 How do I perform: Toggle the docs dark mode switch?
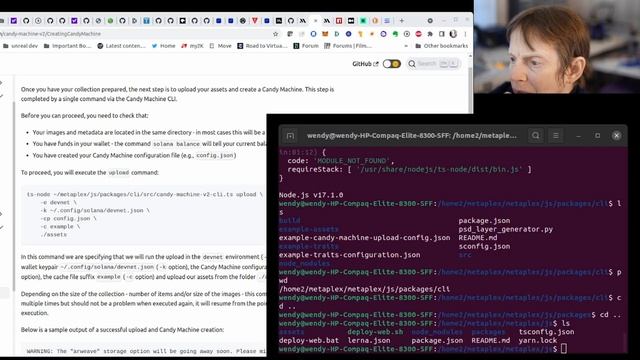(391, 64)
